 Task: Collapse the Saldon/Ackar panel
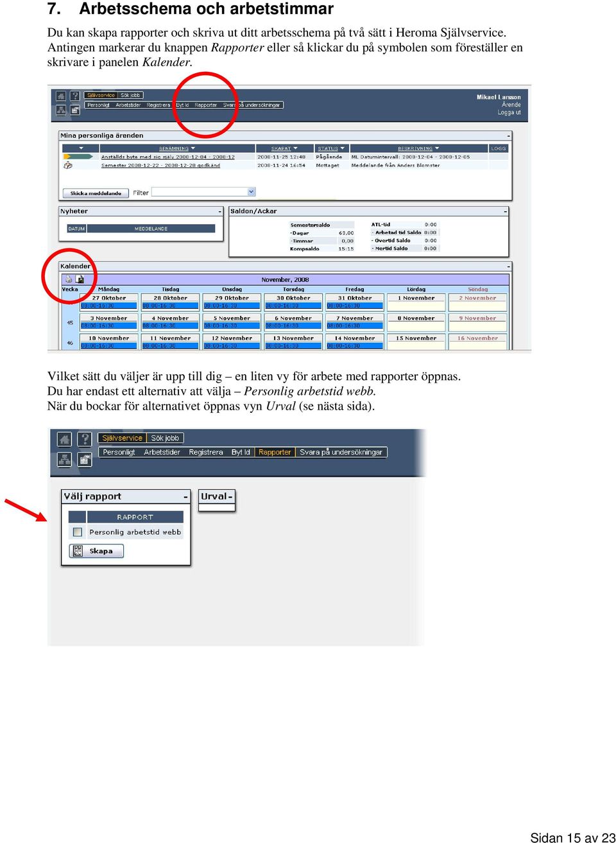[x=506, y=211]
